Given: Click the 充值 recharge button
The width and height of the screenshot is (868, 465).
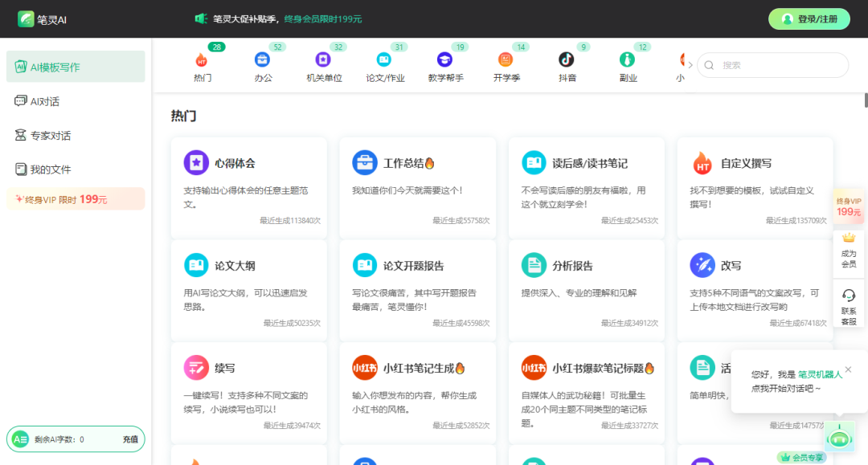Looking at the screenshot, I should coord(130,439).
